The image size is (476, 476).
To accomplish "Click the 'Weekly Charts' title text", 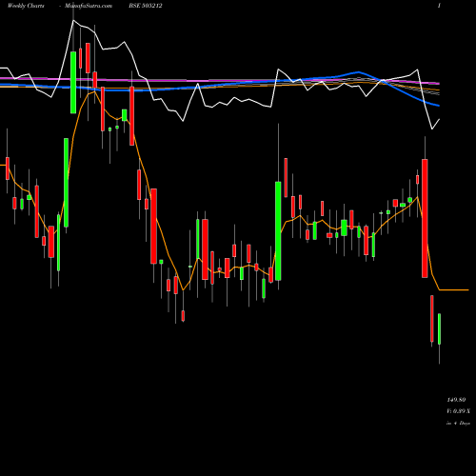I will point(26,6).
